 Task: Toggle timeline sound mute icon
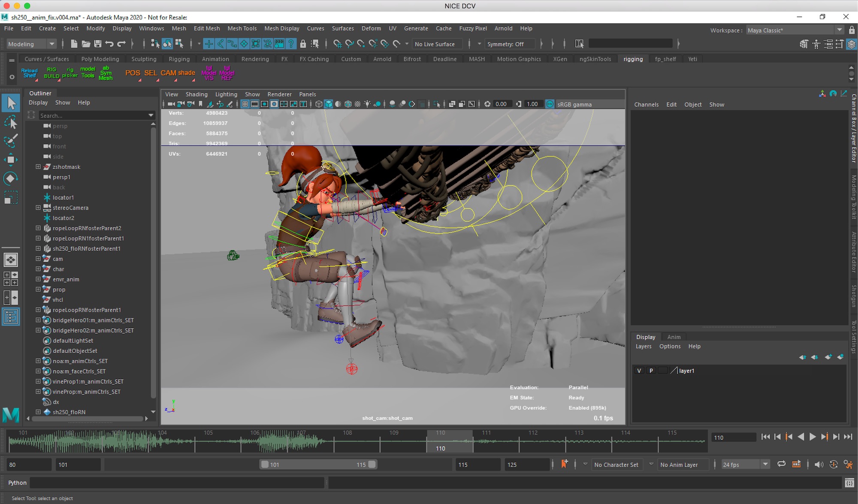[x=819, y=465]
